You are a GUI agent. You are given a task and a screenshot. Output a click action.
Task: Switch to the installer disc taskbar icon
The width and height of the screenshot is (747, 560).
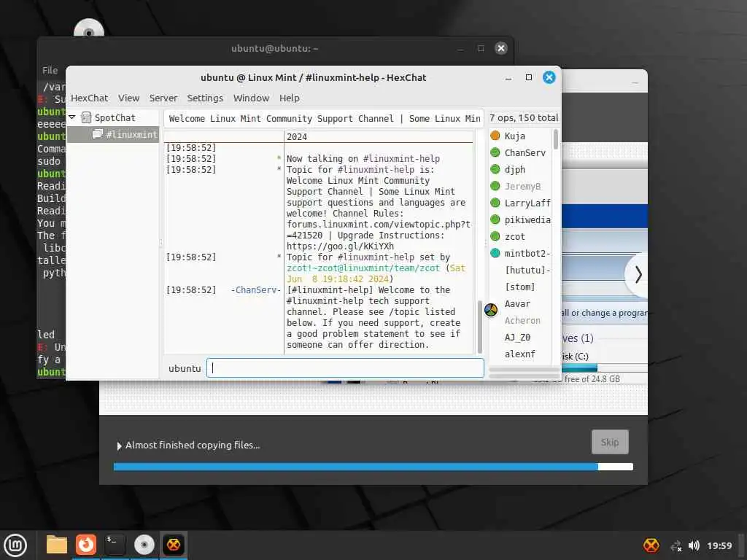coord(144,545)
